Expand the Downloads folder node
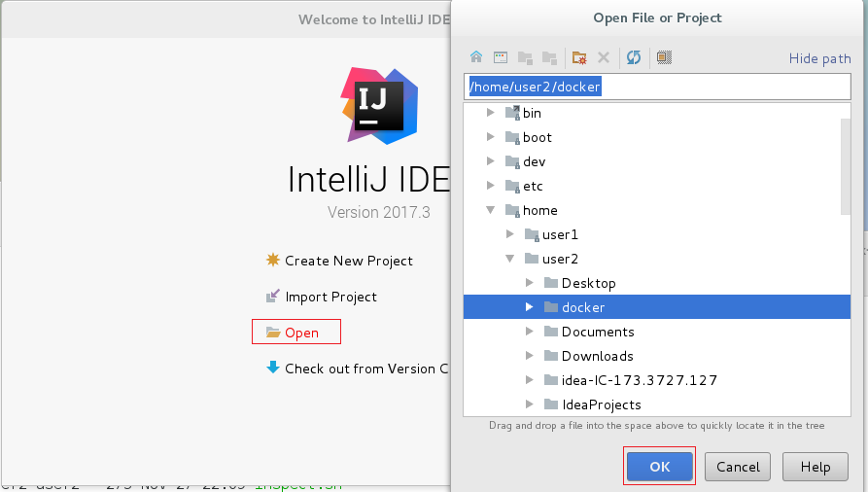The width and height of the screenshot is (868, 492). 529,356
